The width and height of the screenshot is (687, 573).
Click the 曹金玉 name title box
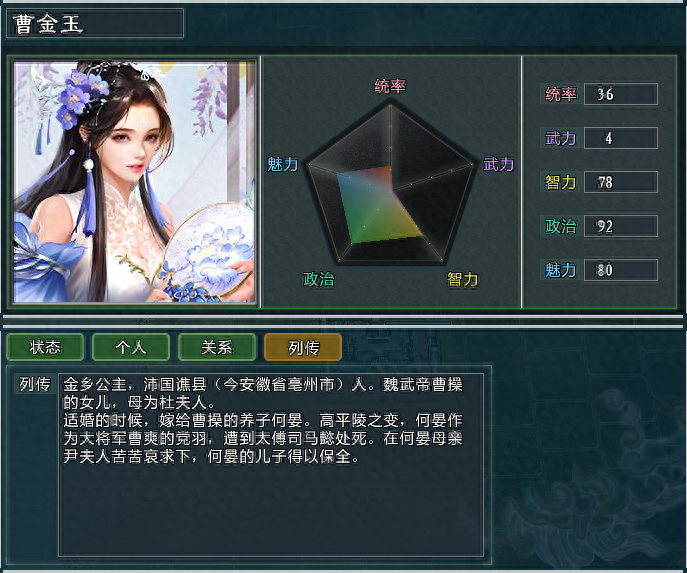coord(95,23)
